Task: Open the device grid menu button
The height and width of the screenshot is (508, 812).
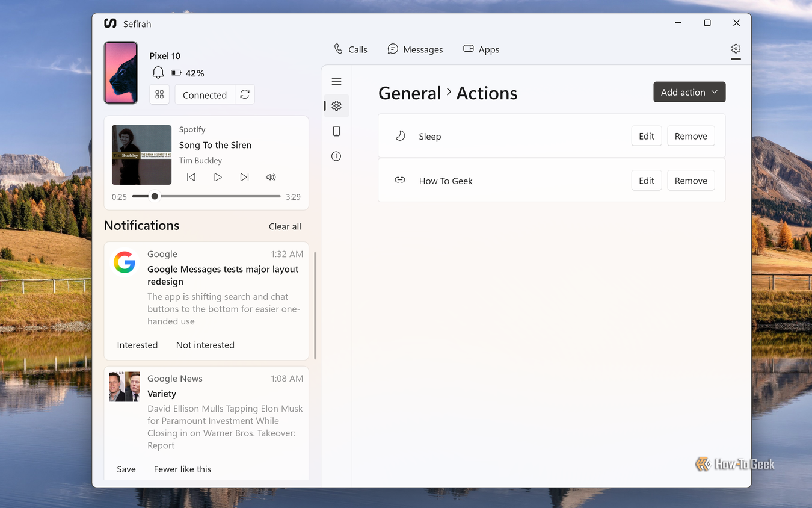Action: [159, 94]
